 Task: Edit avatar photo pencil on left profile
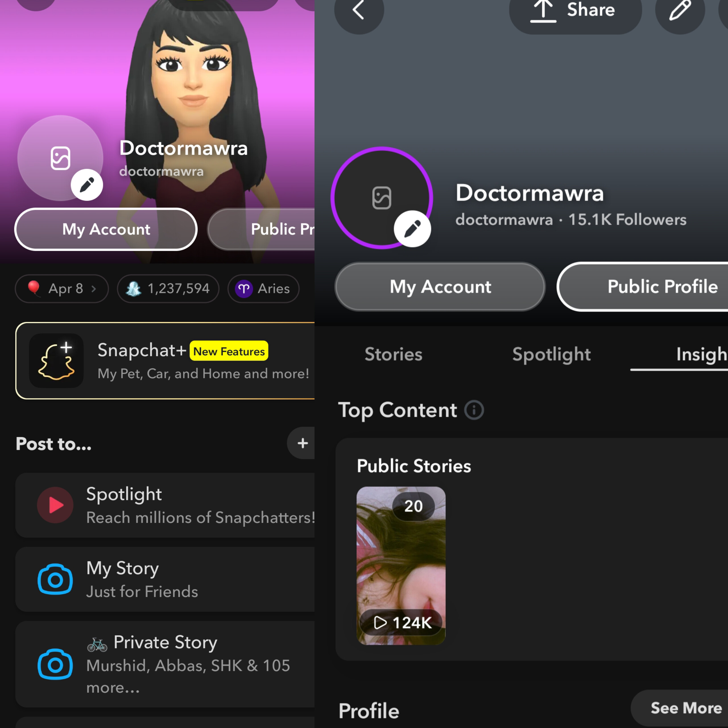87,185
